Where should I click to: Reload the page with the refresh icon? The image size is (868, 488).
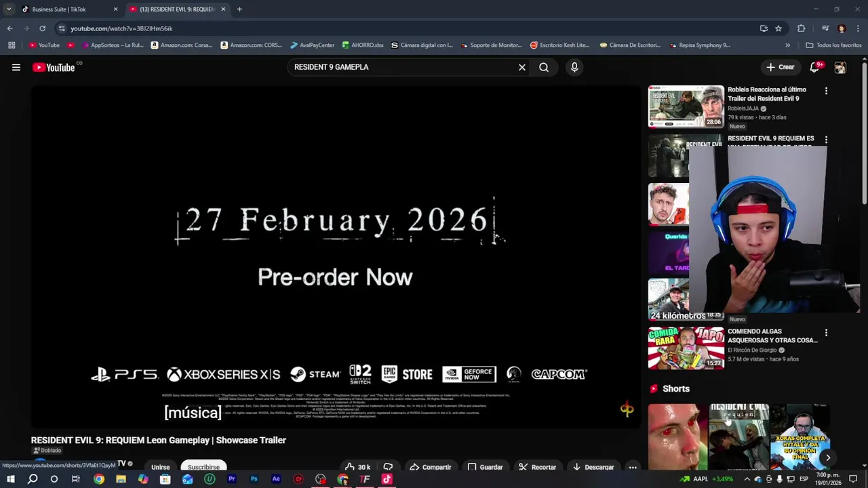click(42, 28)
